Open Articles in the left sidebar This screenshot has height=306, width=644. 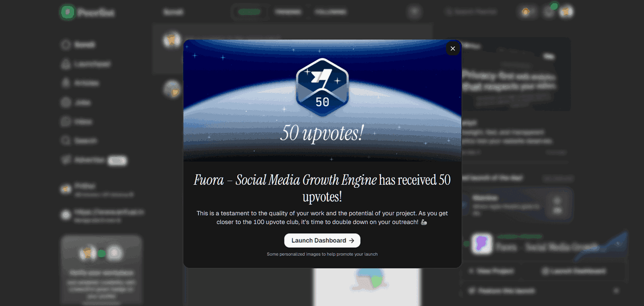(80, 83)
